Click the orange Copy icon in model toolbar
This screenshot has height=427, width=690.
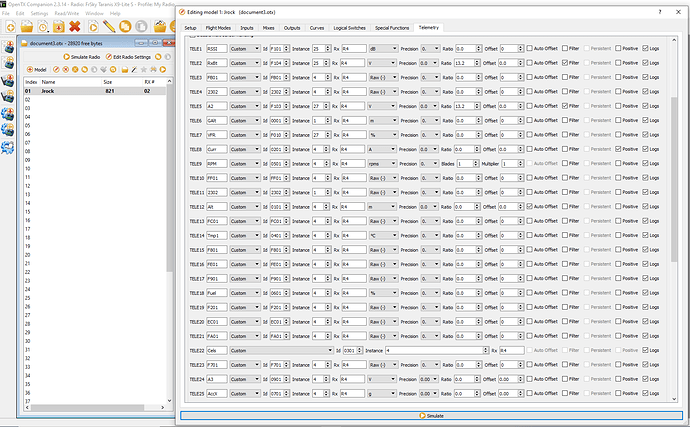(84, 70)
